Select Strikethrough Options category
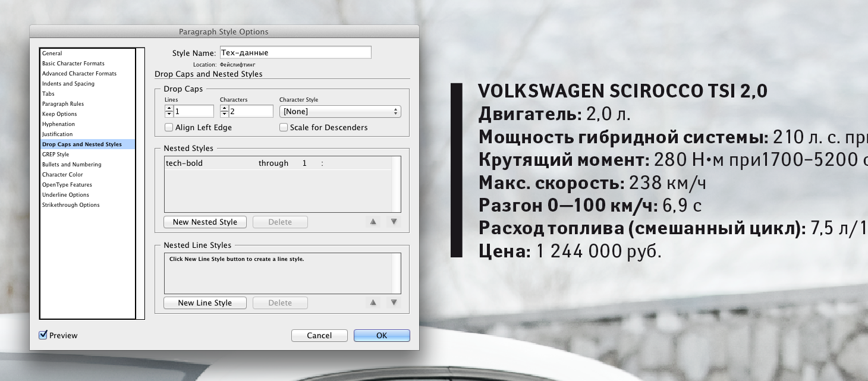Screen dimensions: 868x381 coord(87,205)
